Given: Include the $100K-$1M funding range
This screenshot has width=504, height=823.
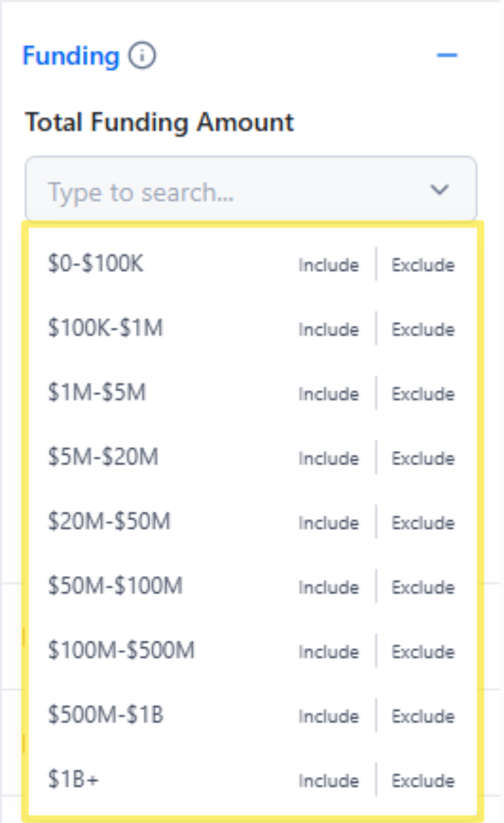Looking at the screenshot, I should (328, 329).
